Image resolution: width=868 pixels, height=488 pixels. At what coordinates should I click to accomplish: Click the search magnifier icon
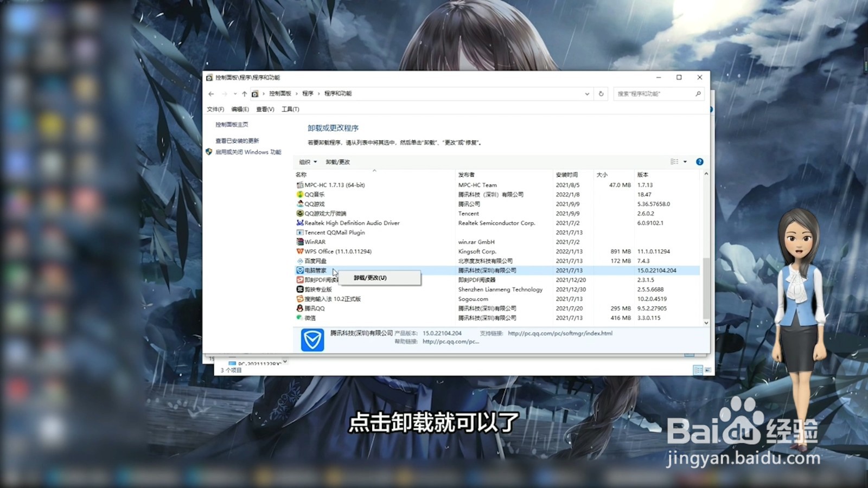[x=698, y=94]
